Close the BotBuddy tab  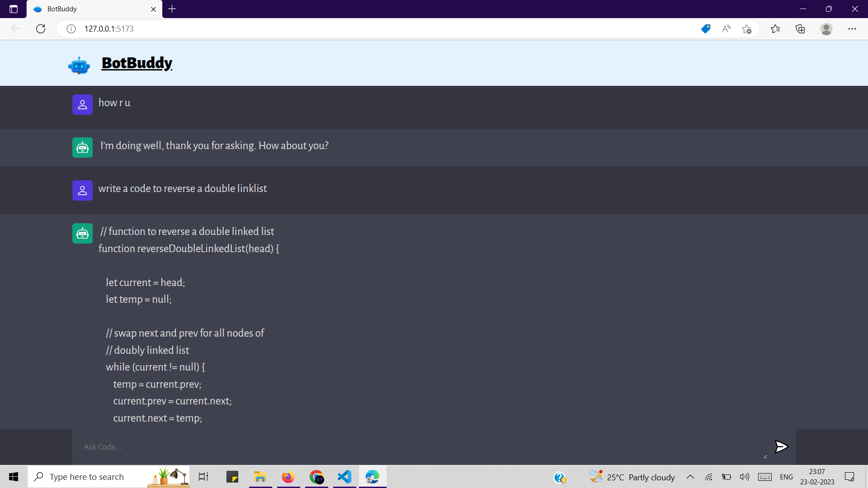coord(153,9)
